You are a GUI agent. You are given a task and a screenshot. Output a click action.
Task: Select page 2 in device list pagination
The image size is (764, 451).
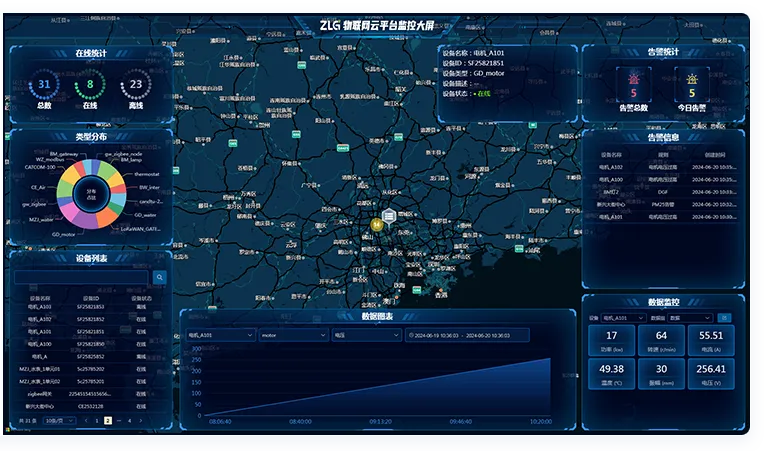coord(108,420)
